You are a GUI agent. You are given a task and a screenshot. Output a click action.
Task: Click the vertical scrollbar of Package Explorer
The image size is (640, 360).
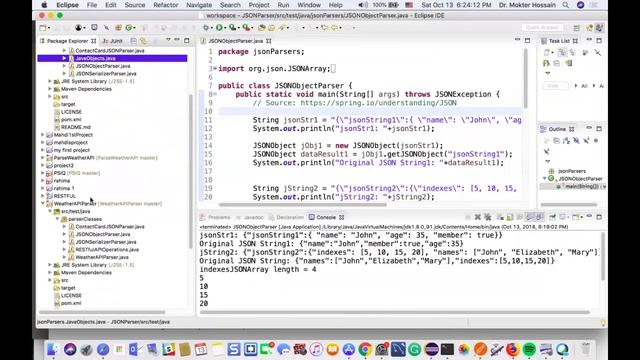click(x=190, y=171)
